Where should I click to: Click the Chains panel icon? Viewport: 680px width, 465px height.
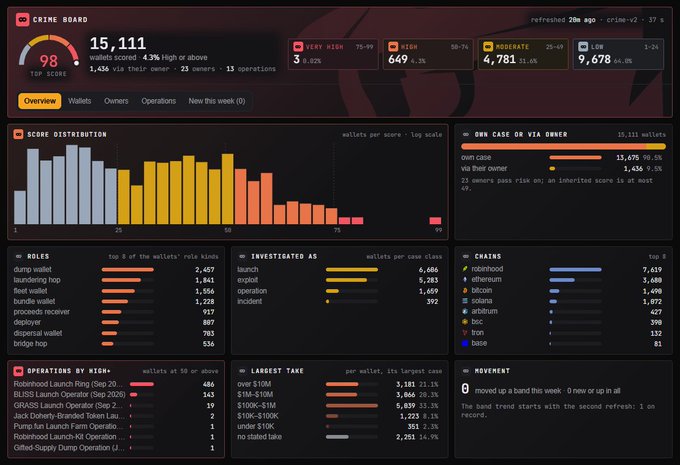[x=466, y=256]
